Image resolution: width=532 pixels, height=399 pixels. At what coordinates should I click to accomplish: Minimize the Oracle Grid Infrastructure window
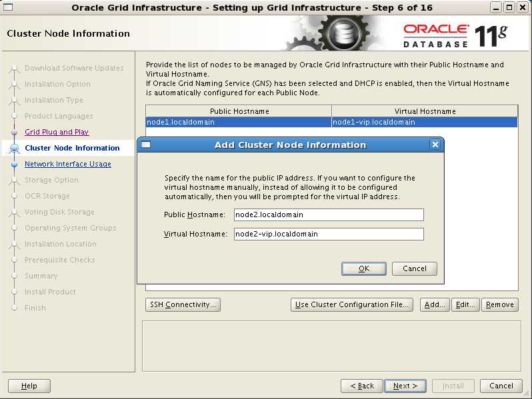(x=496, y=7)
